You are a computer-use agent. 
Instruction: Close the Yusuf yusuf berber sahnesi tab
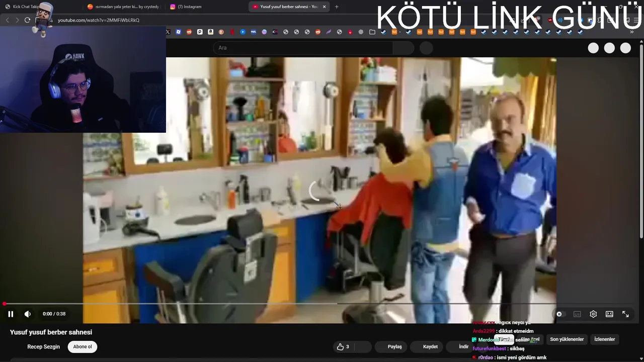(x=324, y=7)
